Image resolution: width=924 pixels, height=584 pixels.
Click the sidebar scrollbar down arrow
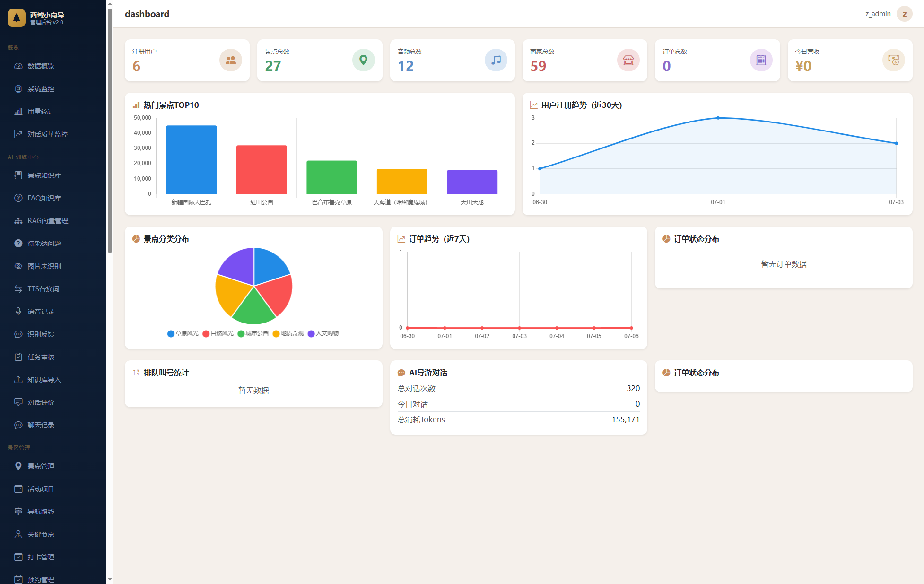110,579
